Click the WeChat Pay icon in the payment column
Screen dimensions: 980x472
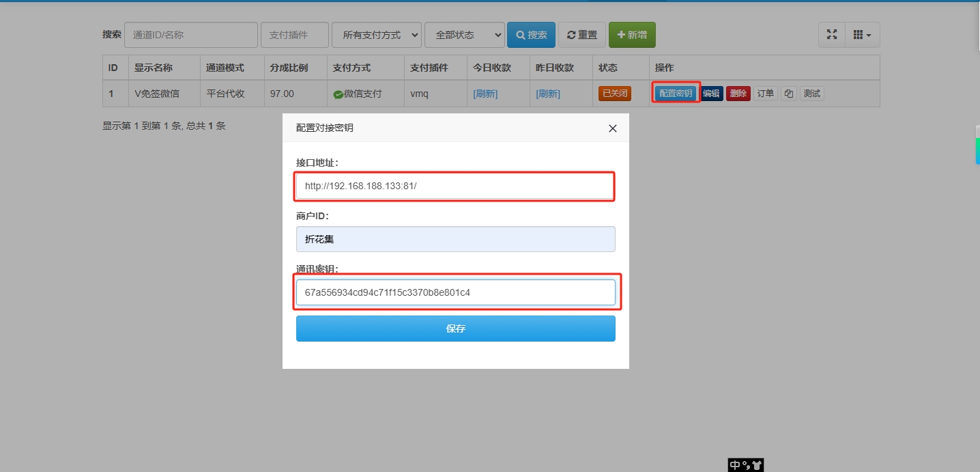click(x=338, y=93)
